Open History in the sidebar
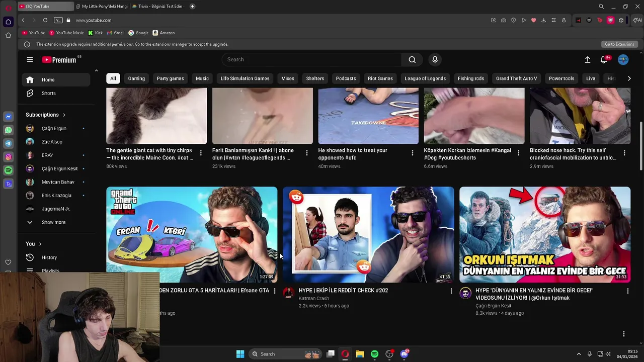The image size is (644, 362). (56, 257)
